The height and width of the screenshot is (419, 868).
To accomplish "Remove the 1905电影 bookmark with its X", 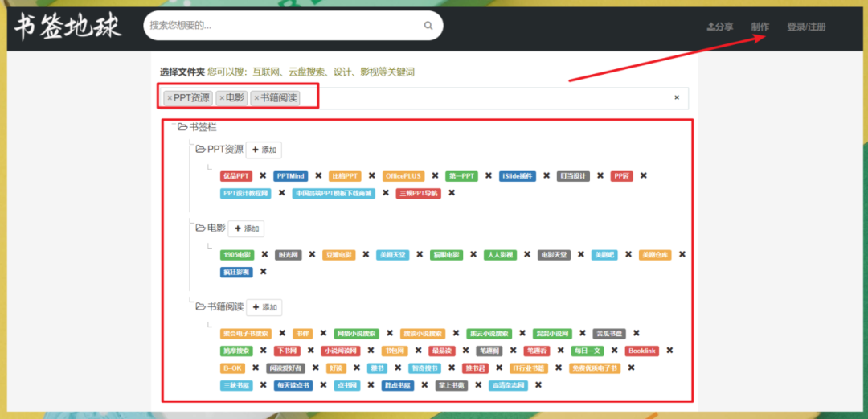I will (264, 254).
